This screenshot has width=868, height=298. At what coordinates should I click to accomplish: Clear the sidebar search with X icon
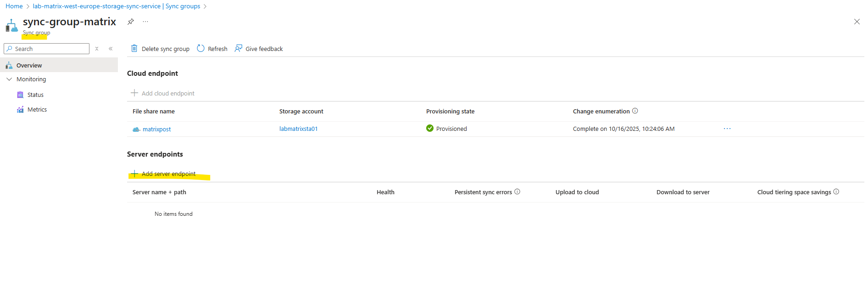(97, 49)
